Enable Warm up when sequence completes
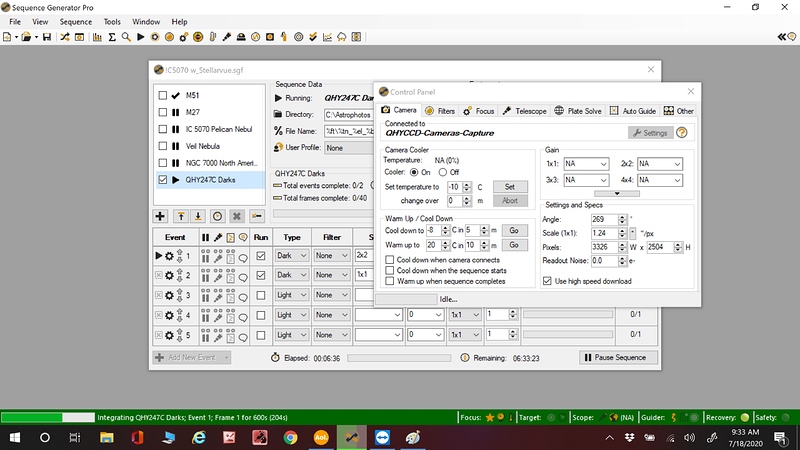The image size is (800, 450). pos(390,281)
